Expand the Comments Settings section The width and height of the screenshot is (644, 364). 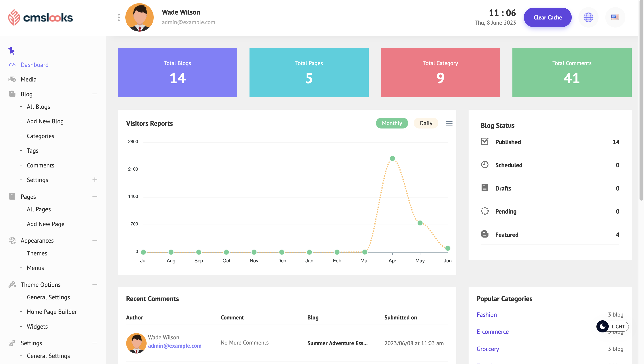[x=95, y=180]
